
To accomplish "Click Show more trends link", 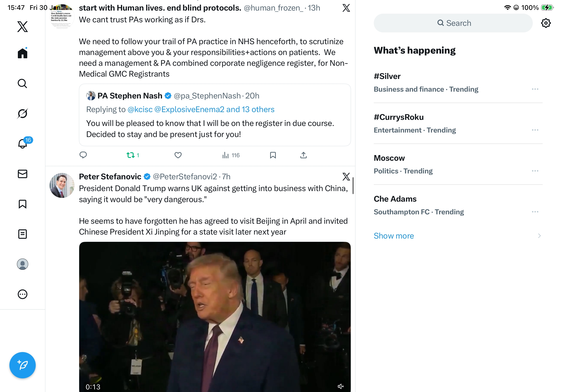I will 394,236.
